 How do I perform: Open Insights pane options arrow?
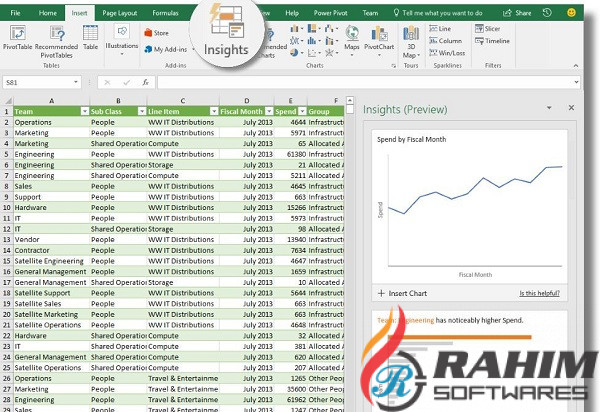[549, 108]
